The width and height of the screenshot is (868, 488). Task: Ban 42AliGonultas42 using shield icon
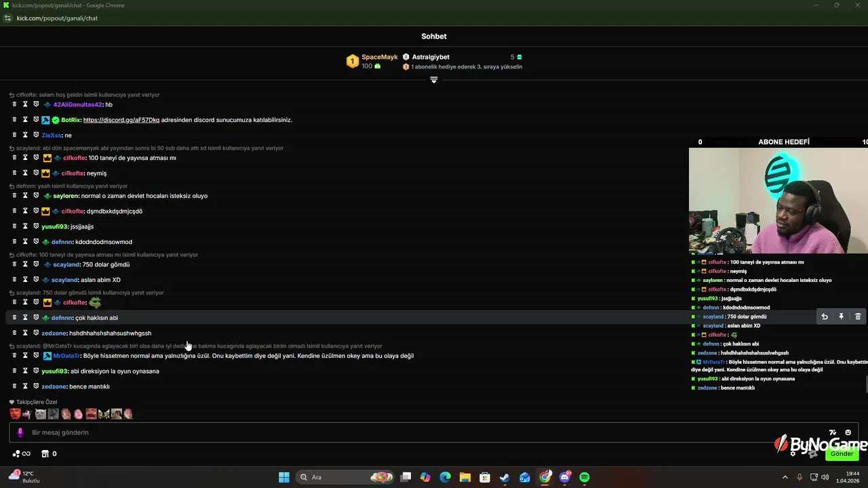36,104
